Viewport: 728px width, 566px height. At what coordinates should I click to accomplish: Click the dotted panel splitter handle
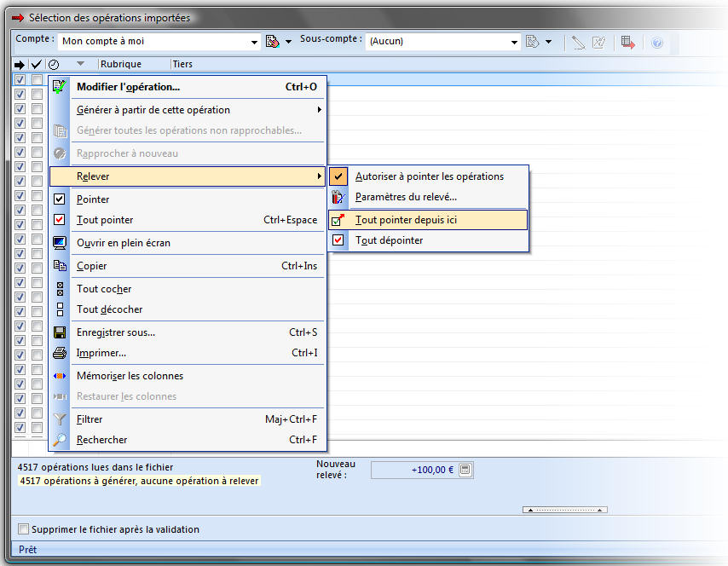564,510
